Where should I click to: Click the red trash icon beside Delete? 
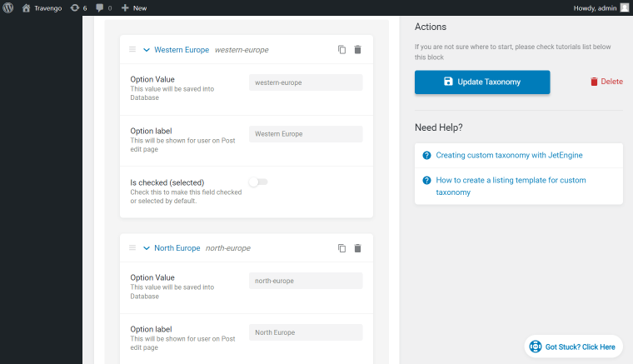coord(594,82)
